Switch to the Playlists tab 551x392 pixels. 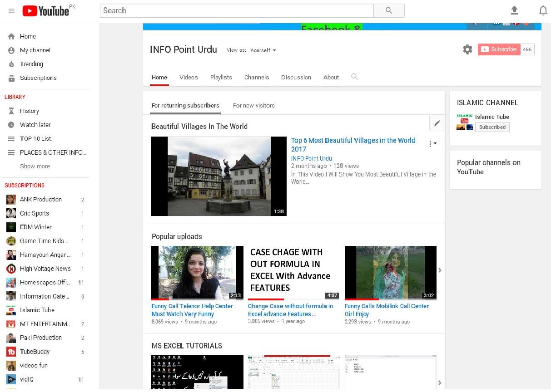[x=221, y=77]
